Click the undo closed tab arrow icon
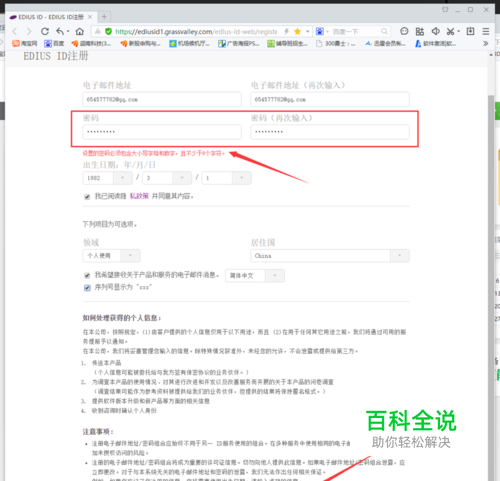 coord(60,31)
